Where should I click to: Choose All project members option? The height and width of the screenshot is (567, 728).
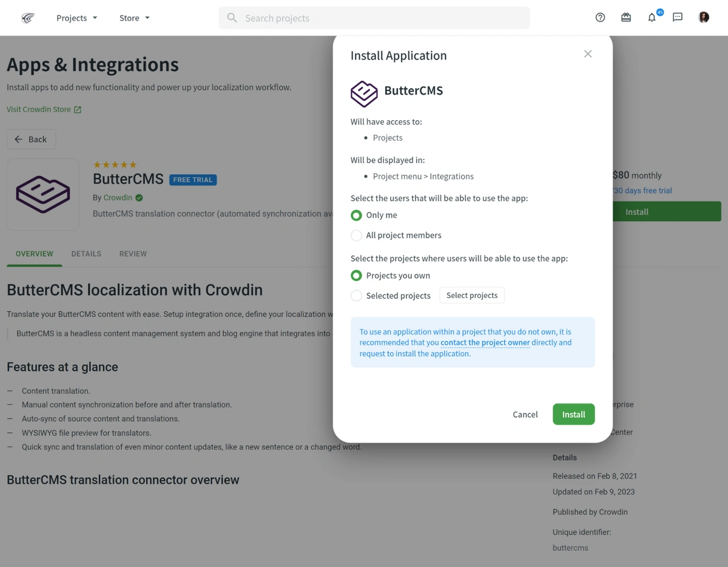click(356, 236)
